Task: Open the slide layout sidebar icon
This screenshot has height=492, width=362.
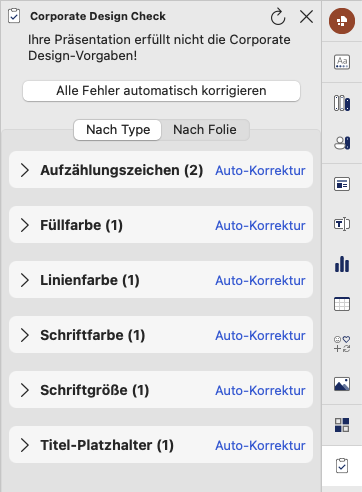Action: point(342,184)
